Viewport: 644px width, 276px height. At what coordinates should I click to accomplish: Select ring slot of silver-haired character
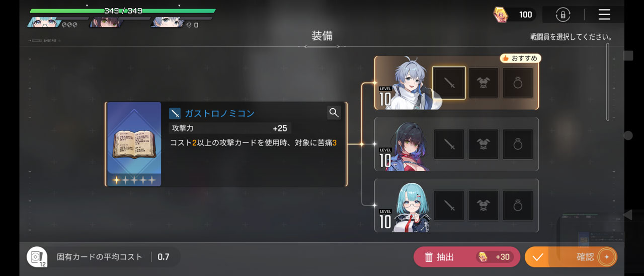[x=518, y=83]
